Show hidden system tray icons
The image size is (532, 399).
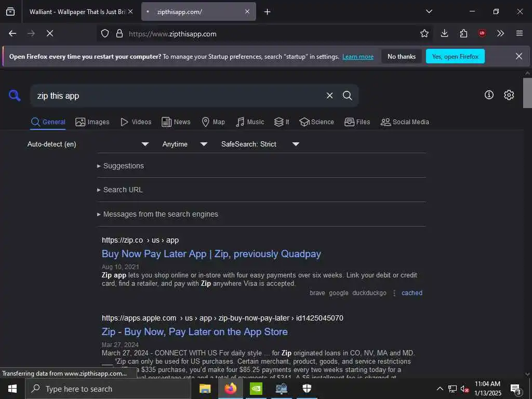[440, 389]
